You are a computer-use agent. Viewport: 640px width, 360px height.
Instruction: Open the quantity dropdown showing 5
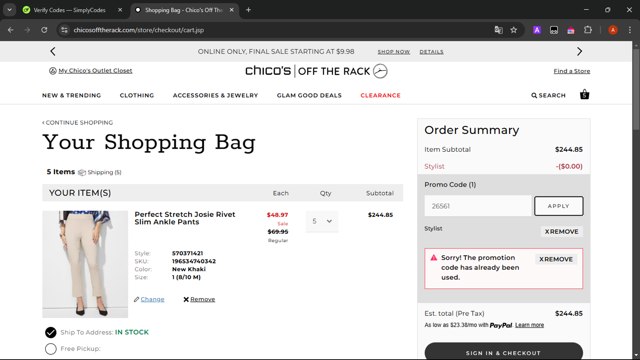tap(322, 221)
